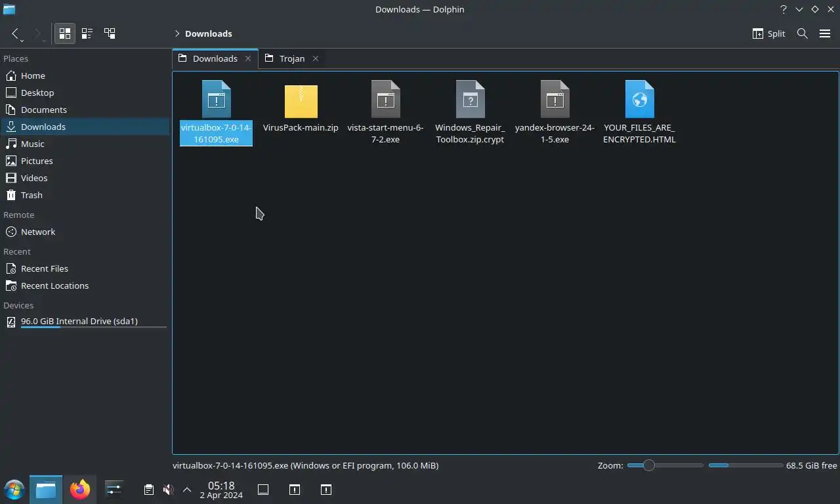Image resolution: width=840 pixels, height=504 pixels.
Task: Click the second exclamation window taskbar icon
Action: [326, 490]
